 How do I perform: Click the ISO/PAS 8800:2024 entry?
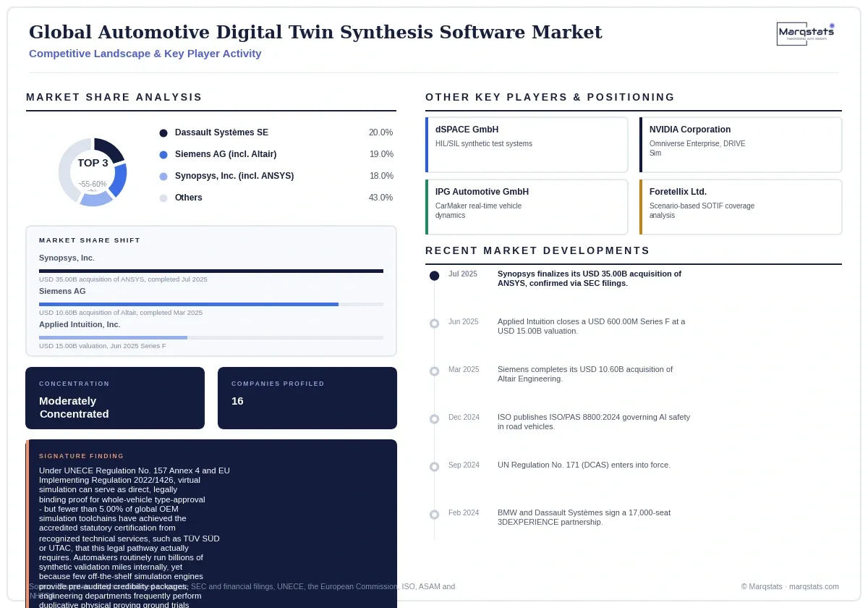coord(594,422)
